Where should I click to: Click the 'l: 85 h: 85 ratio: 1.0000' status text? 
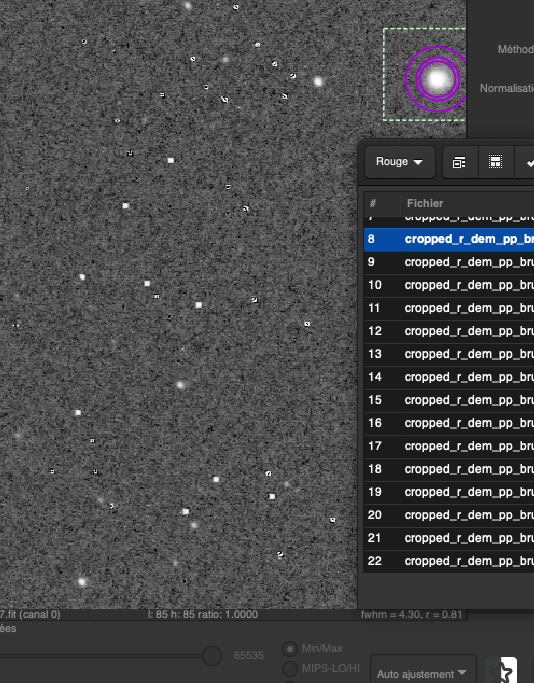pyautogui.click(x=203, y=615)
